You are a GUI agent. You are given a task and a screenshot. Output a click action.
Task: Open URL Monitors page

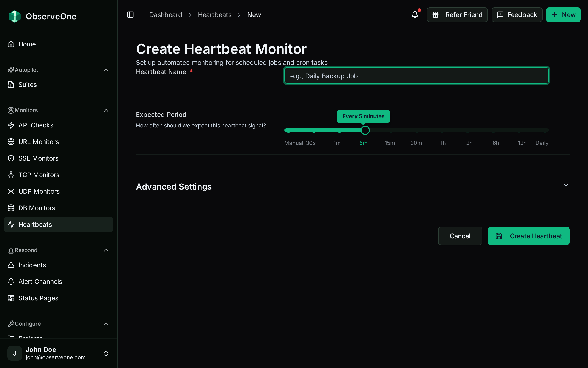coord(59,142)
